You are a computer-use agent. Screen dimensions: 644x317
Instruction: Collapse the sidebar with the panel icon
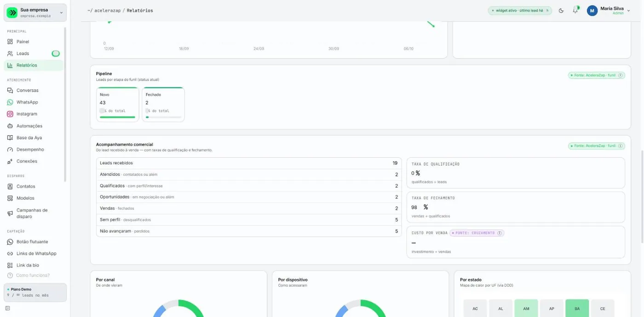[8, 308]
